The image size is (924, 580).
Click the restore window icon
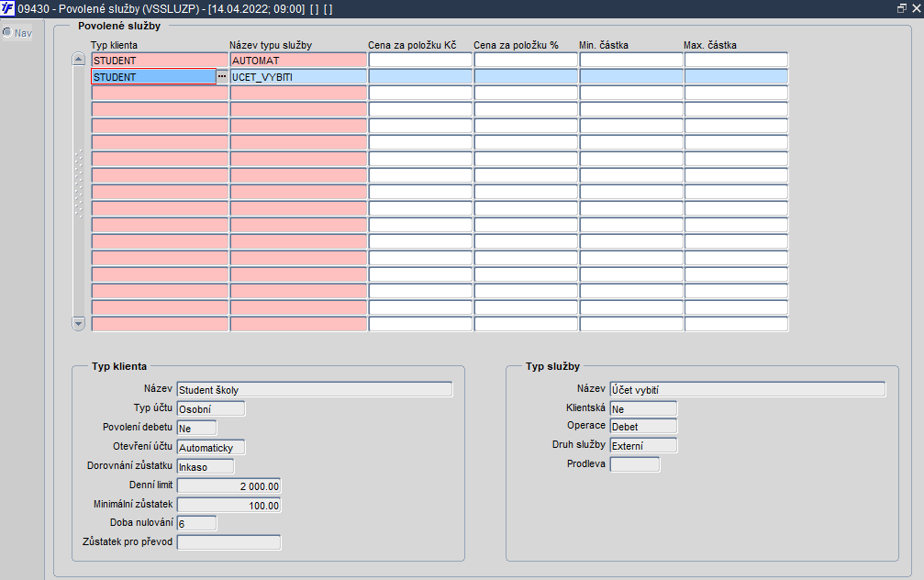coord(902,8)
